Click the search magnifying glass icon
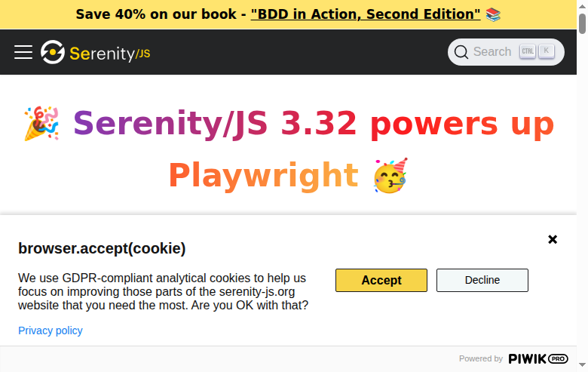 (461, 52)
